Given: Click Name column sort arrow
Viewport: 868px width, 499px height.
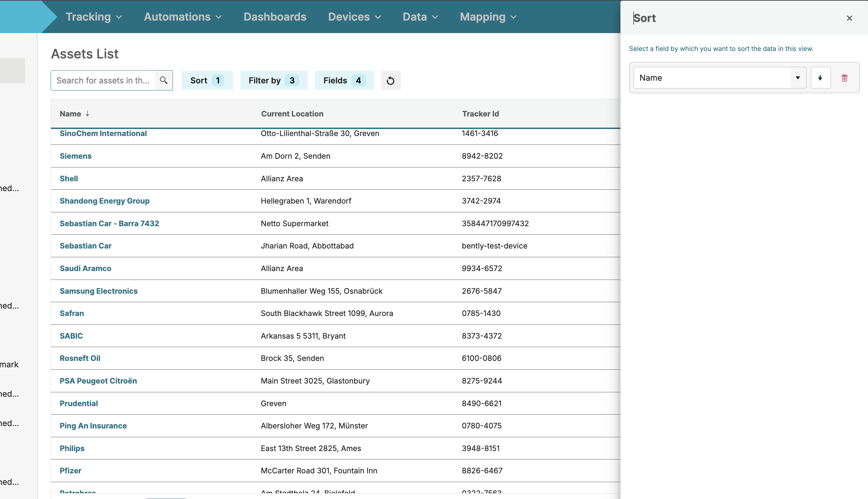Looking at the screenshot, I should (x=87, y=113).
